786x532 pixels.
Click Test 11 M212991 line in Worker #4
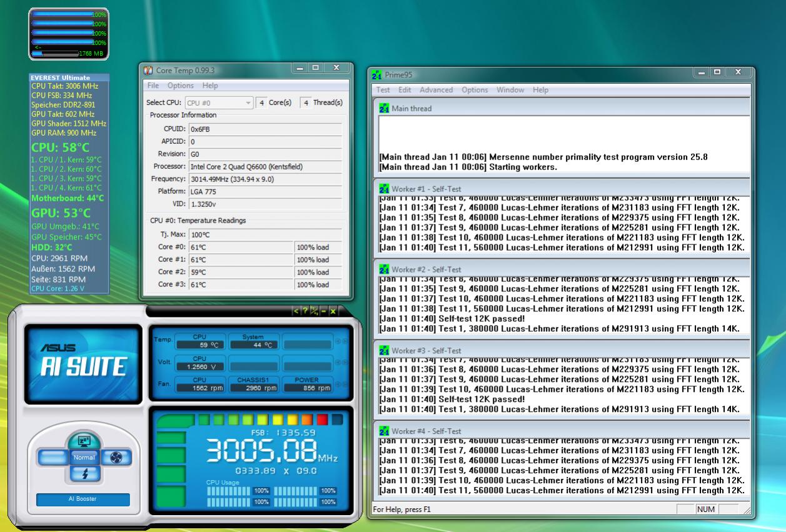click(562, 490)
